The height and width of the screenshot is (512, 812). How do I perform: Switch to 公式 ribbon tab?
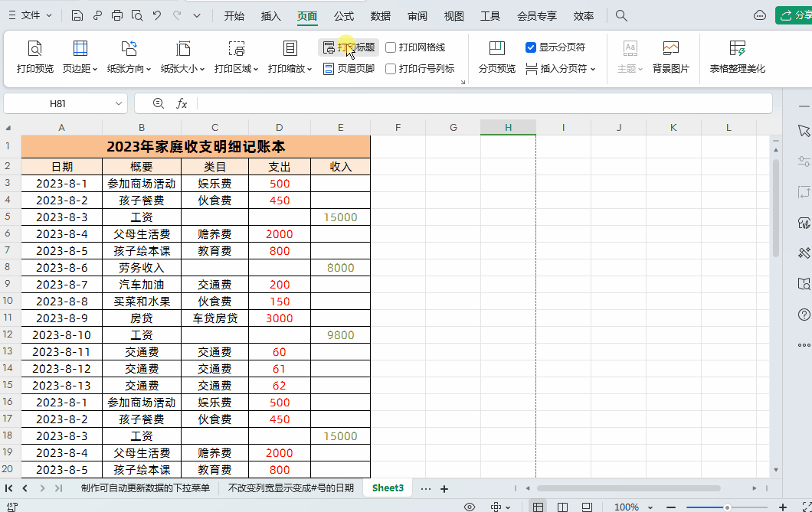click(x=344, y=16)
